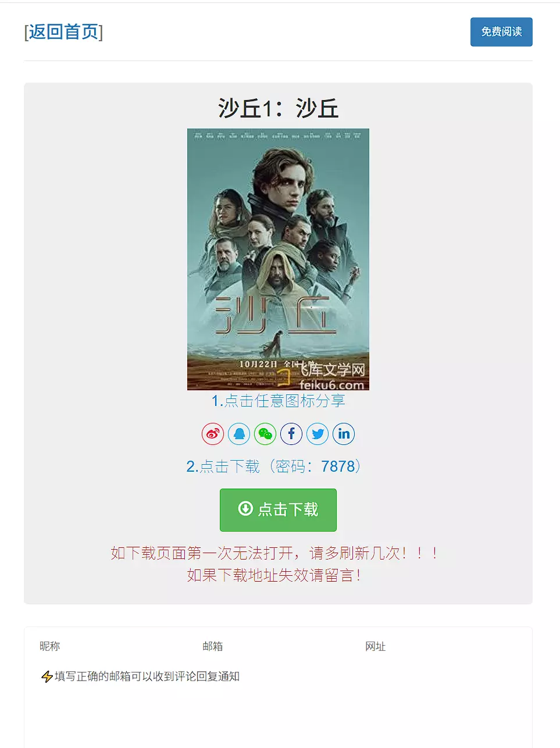
Task: Go back via 返回首页 link
Action: click(x=63, y=31)
